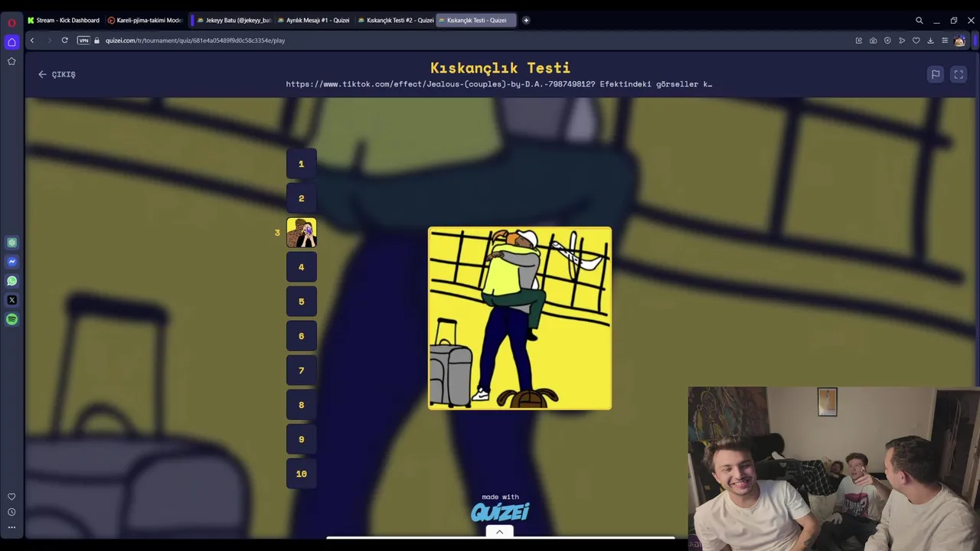Click the ÇIKIŞ exit back button
The width and height of the screenshot is (980, 551).
(57, 74)
